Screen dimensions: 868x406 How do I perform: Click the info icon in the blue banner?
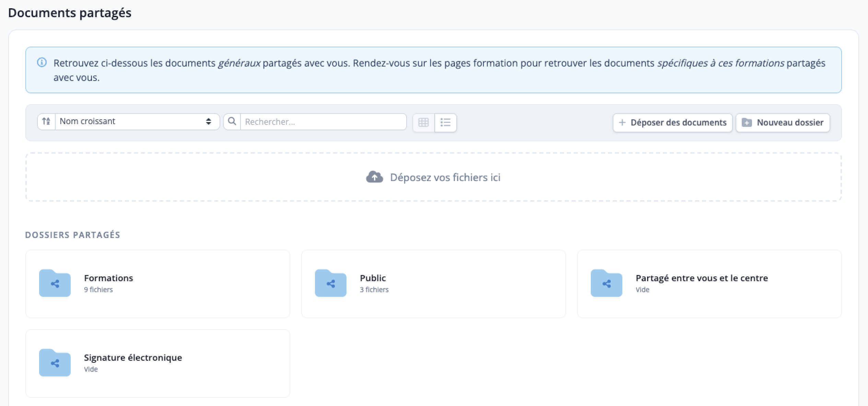pos(42,62)
